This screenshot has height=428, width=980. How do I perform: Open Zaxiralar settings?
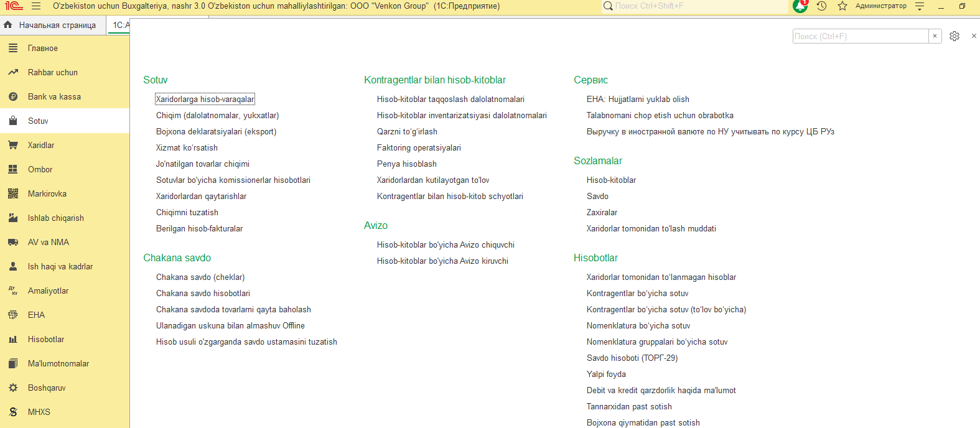pyautogui.click(x=602, y=212)
